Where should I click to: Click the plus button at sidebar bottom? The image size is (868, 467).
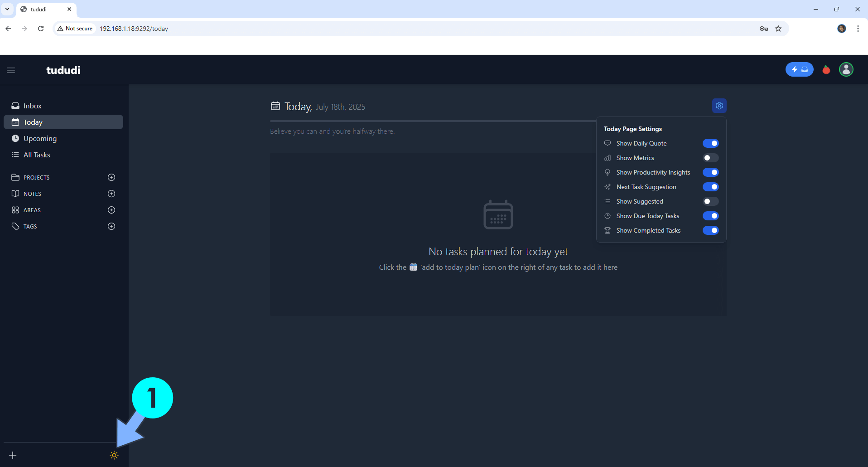pos(13,455)
